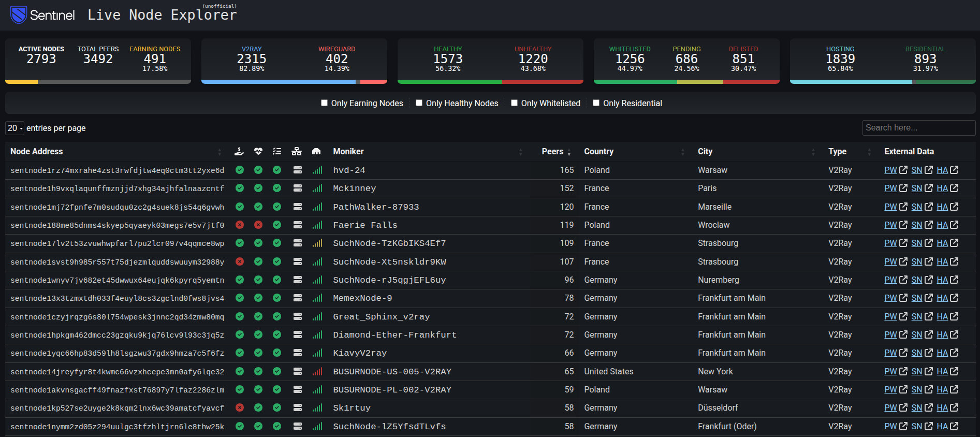Image resolution: width=980 pixels, height=437 pixels.
Task: Click signal bars icon for Diamond-Ether-Frankfurt
Action: point(317,334)
